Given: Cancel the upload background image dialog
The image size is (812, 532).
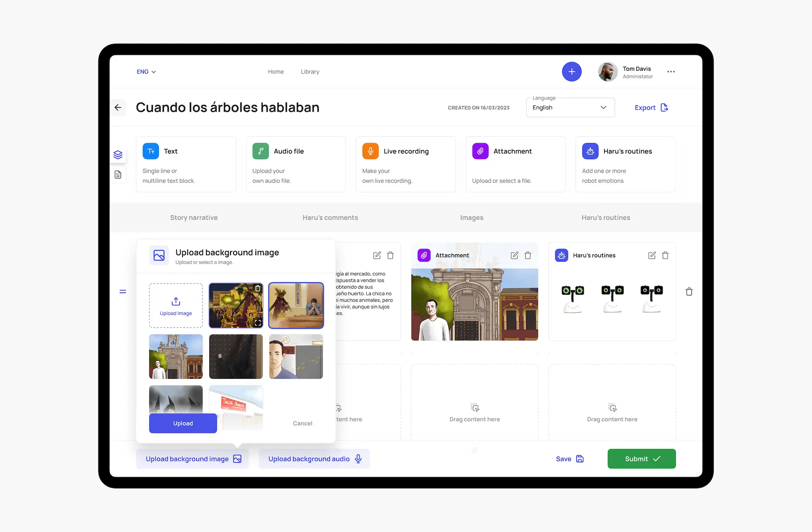Looking at the screenshot, I should (x=302, y=423).
